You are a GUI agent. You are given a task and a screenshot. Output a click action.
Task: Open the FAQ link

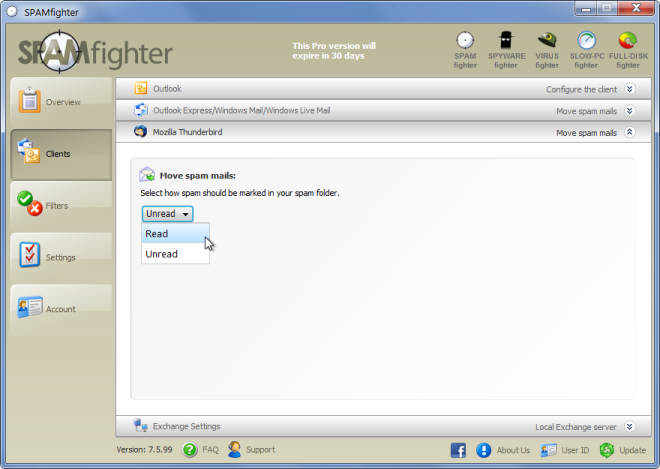[210, 450]
